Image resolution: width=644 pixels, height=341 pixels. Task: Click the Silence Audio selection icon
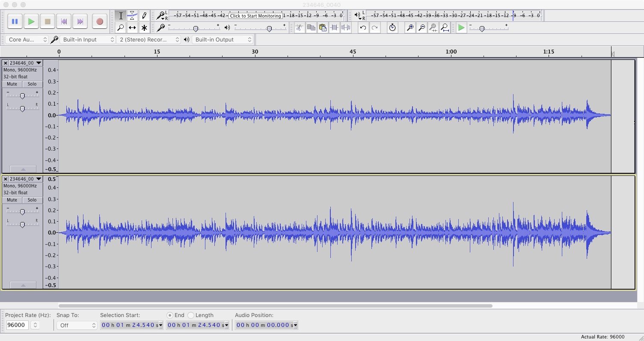click(x=346, y=27)
